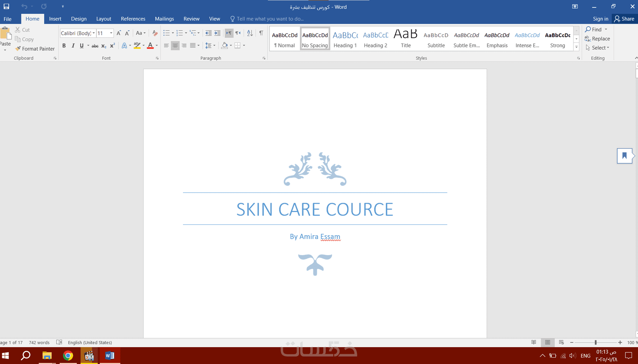Toggle left-to-right text direction

coord(229,33)
